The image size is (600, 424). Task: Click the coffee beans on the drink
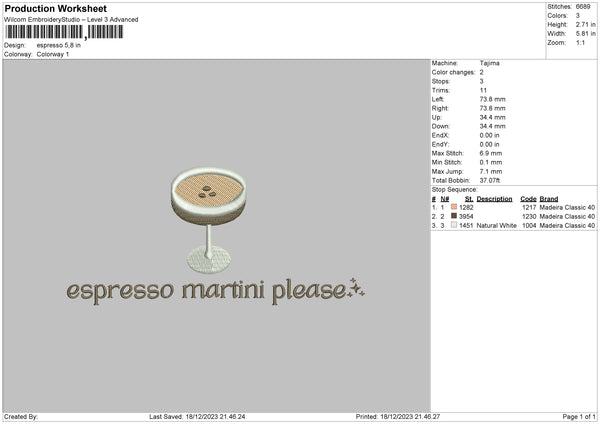pyautogui.click(x=207, y=192)
